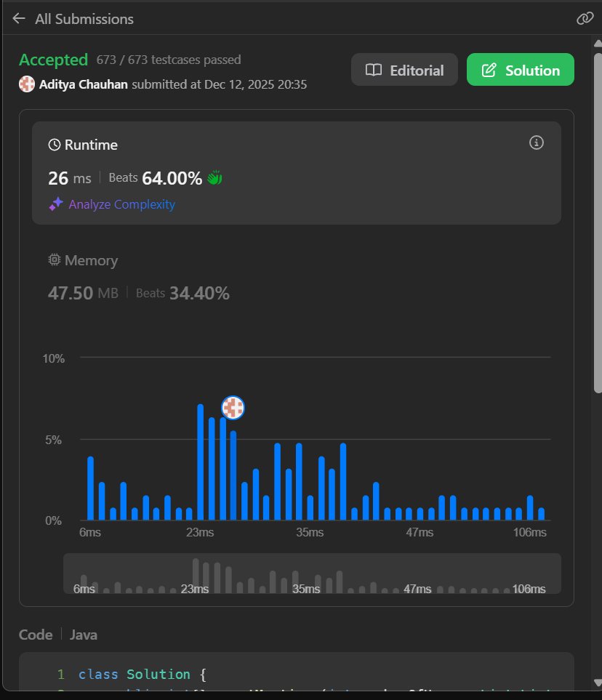Click the clock icon beside Runtime
This screenshot has height=700, width=602.
click(x=55, y=144)
